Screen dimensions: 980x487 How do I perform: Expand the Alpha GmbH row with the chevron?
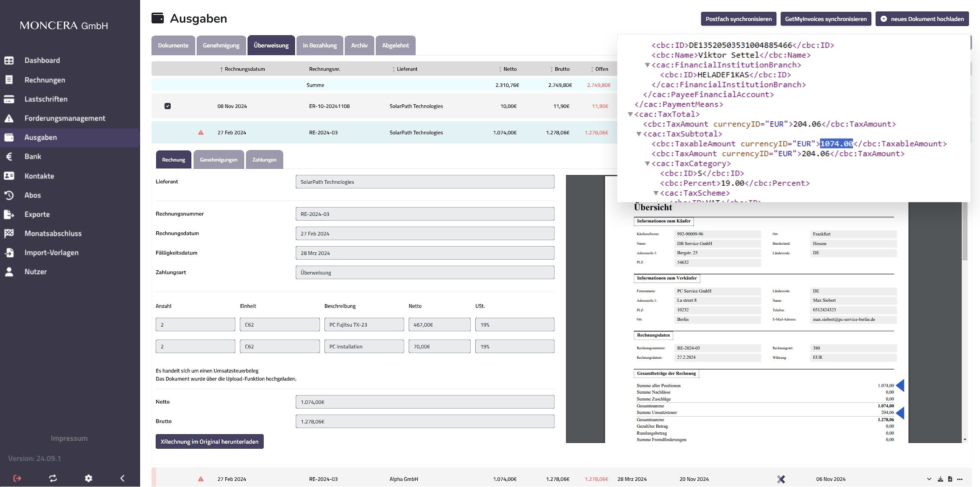[929, 479]
